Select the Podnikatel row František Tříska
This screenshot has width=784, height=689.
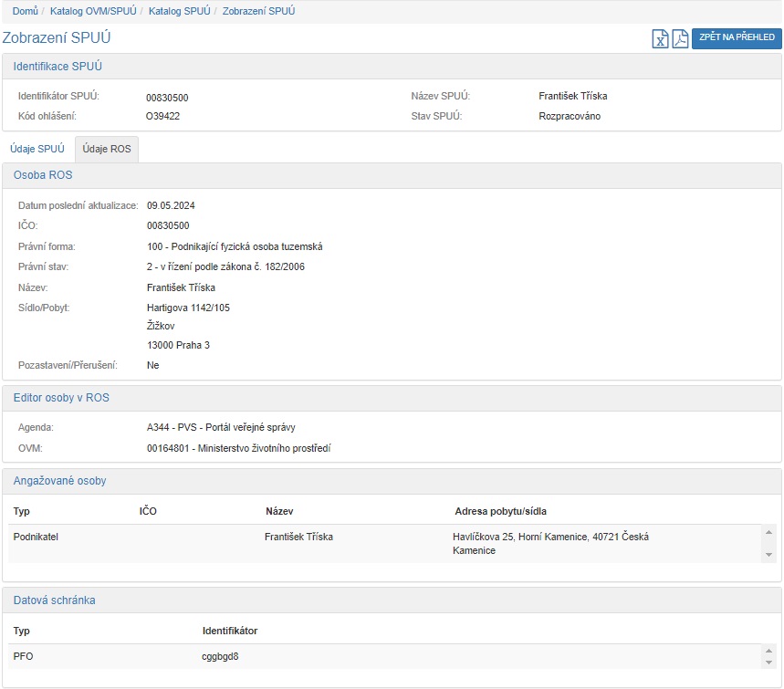pyautogui.click(x=298, y=538)
